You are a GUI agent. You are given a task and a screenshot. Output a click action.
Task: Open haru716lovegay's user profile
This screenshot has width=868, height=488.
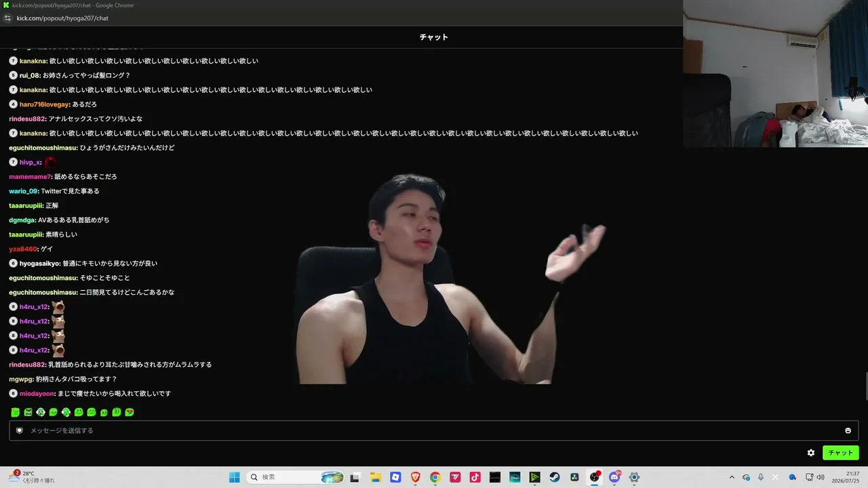tap(44, 104)
